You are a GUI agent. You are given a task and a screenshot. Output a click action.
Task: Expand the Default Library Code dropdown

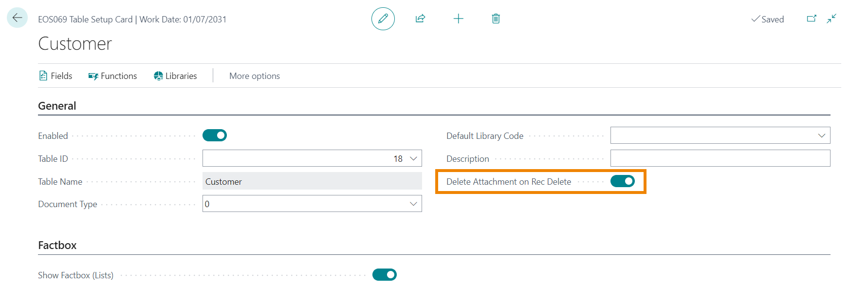point(821,135)
